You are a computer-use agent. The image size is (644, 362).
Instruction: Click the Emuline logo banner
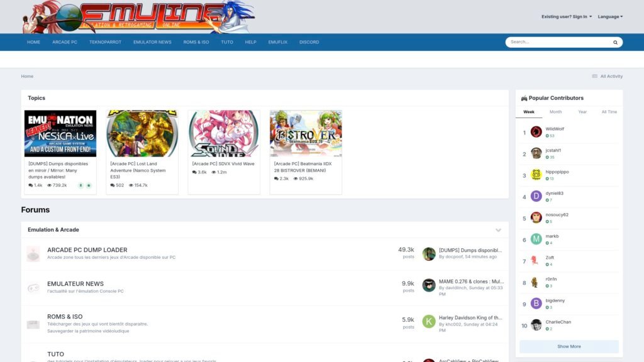pos(139,17)
